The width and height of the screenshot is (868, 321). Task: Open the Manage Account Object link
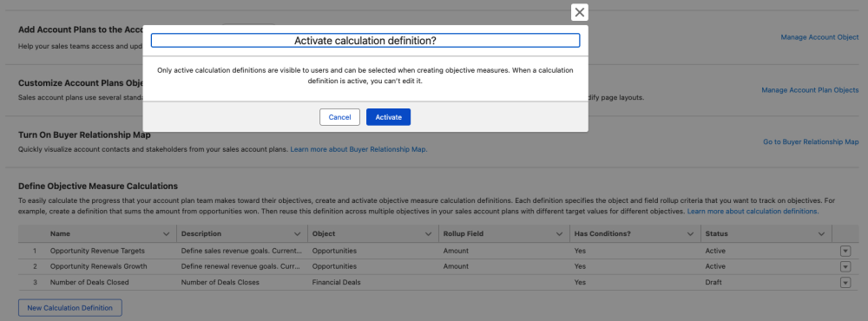point(819,37)
